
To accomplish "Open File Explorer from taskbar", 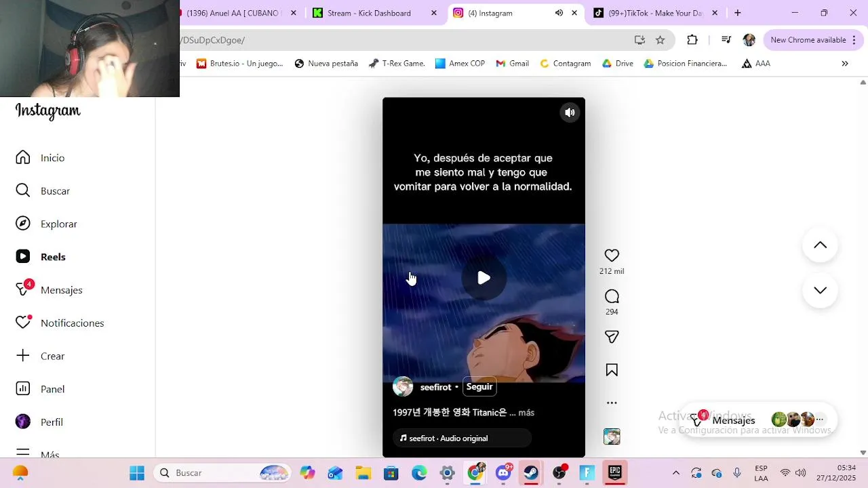I will point(363,473).
